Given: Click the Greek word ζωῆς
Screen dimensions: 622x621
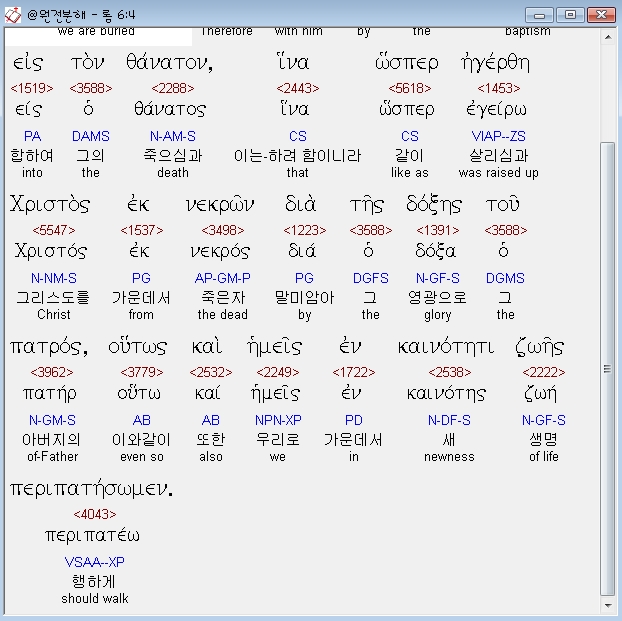Looking at the screenshot, I should click(x=539, y=347).
